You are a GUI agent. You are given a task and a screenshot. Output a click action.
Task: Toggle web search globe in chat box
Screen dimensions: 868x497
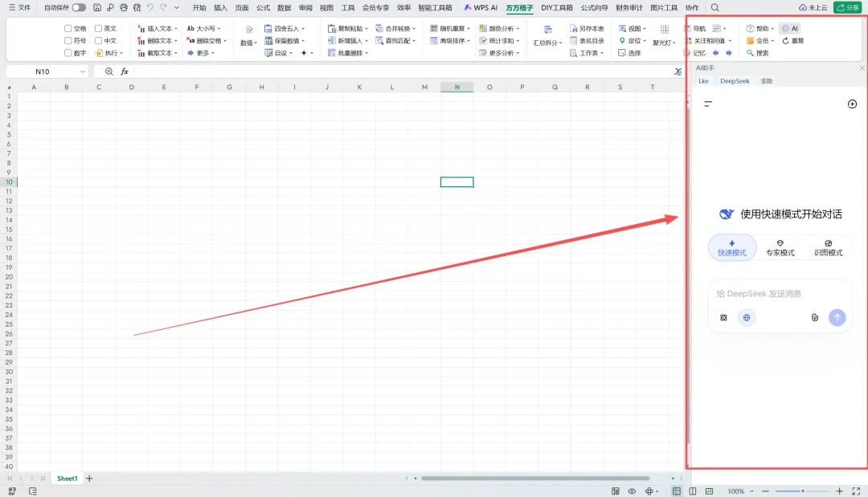[747, 317]
